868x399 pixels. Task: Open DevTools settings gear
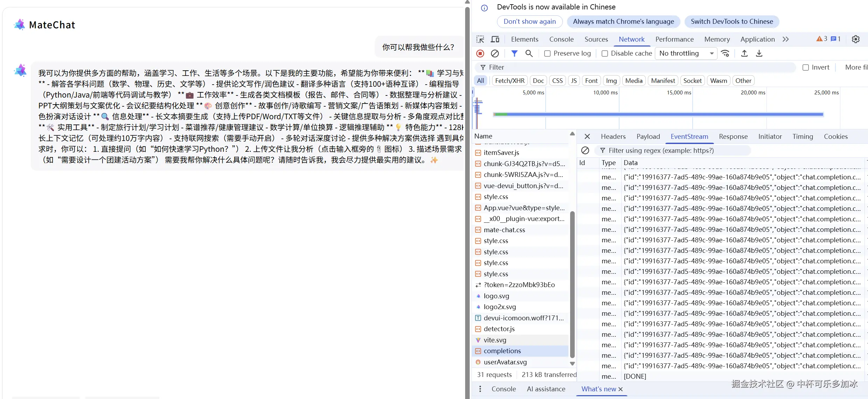click(856, 39)
